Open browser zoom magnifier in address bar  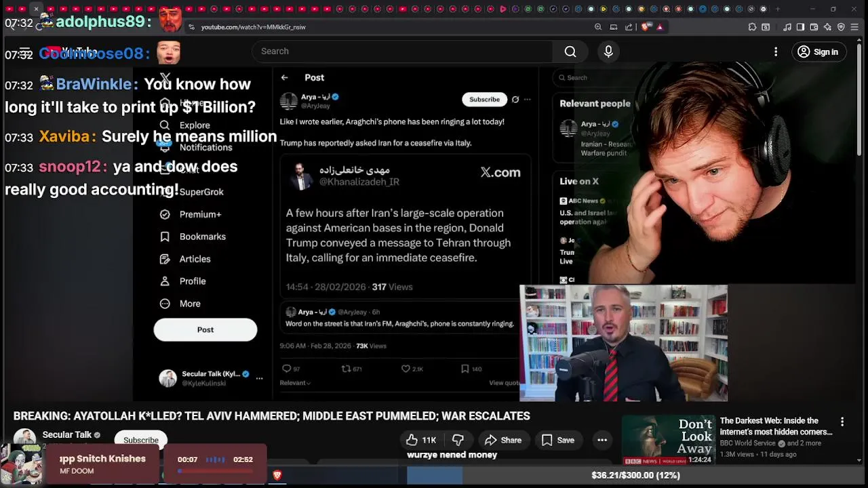(x=598, y=27)
